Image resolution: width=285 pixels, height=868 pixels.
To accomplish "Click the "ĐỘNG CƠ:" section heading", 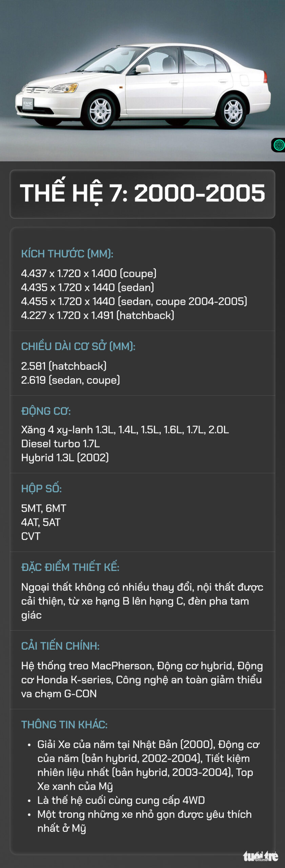I will click(x=46, y=411).
